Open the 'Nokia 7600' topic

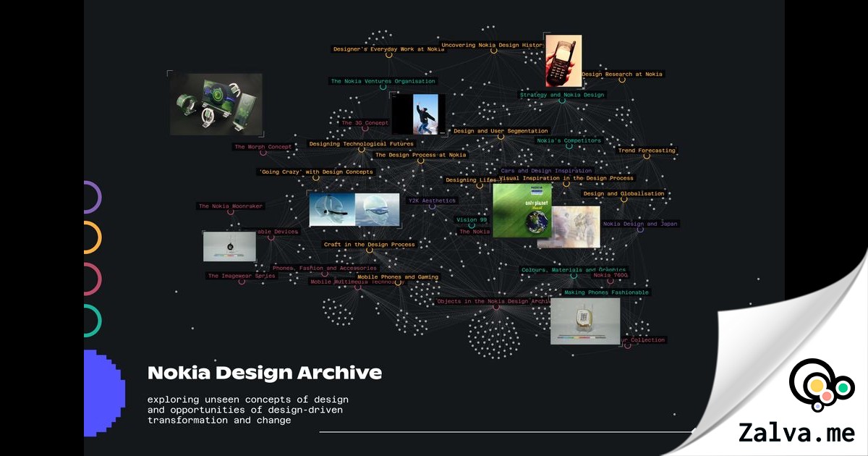[611, 275]
